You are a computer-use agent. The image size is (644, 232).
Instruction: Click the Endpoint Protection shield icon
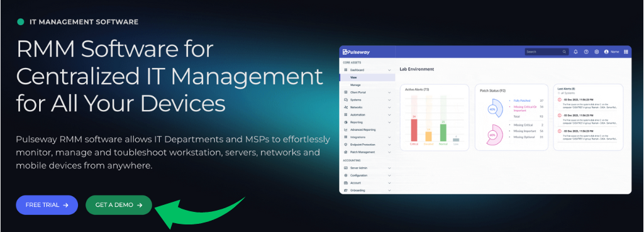(x=346, y=145)
